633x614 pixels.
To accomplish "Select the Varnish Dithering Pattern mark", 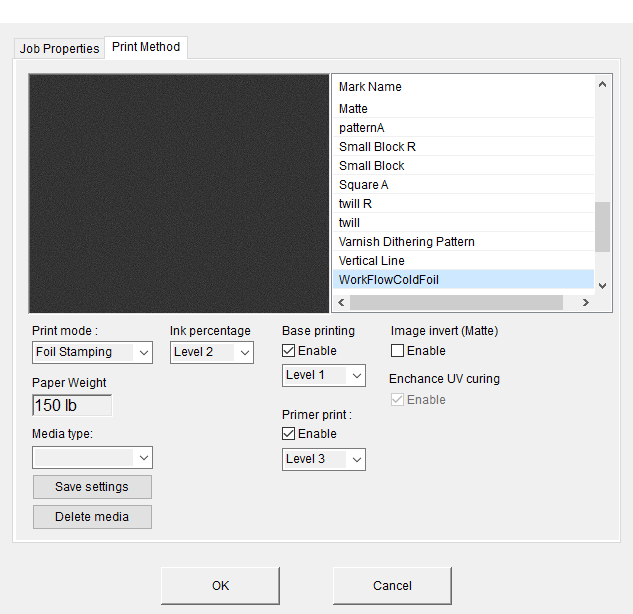I will coord(463,241).
